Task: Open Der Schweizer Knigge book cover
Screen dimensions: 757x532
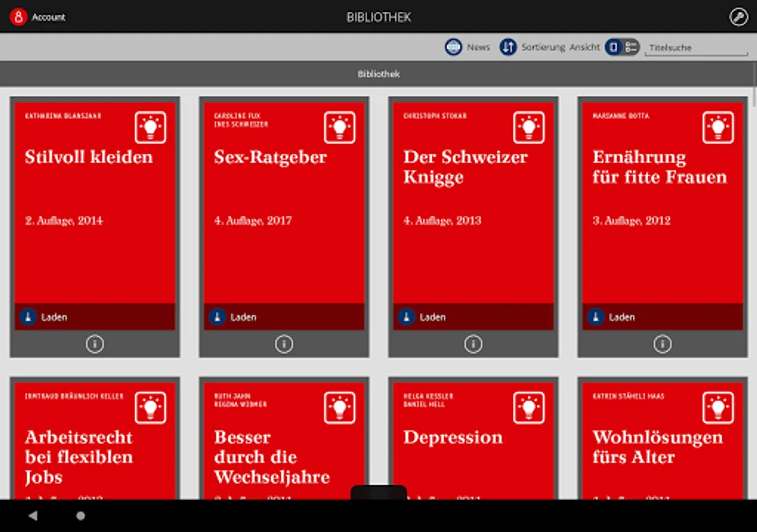Action: pos(473,203)
